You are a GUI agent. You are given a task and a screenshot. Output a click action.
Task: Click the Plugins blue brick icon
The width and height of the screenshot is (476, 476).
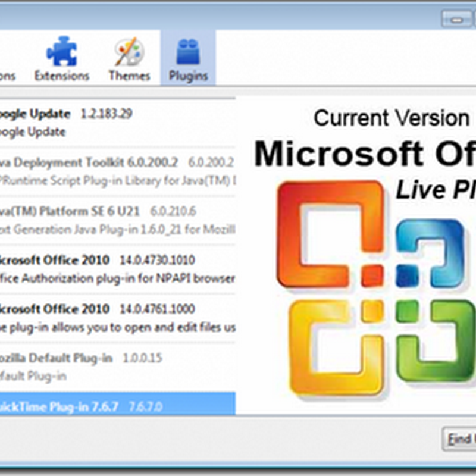point(188,52)
